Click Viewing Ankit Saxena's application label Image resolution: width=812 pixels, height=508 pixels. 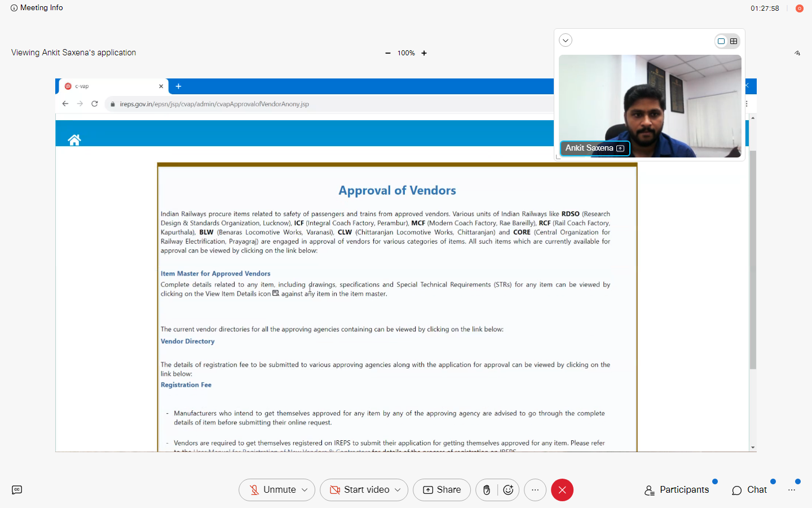click(74, 52)
